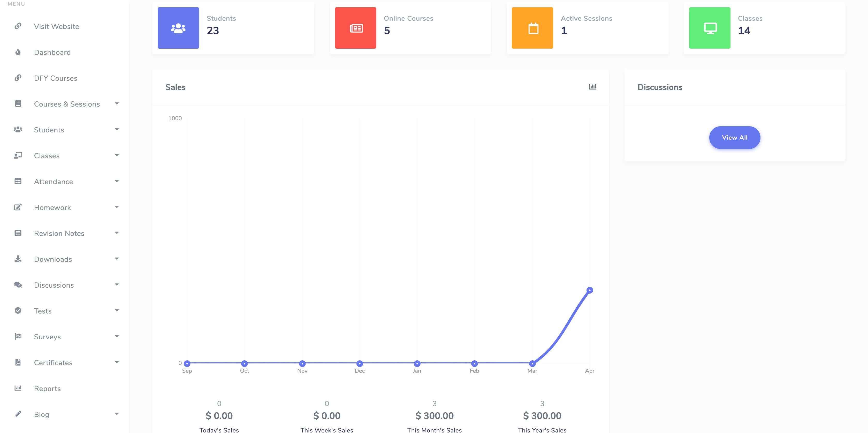Screen dimensions: 868x433
Task: Click the Homework edit icon
Action: [18, 207]
